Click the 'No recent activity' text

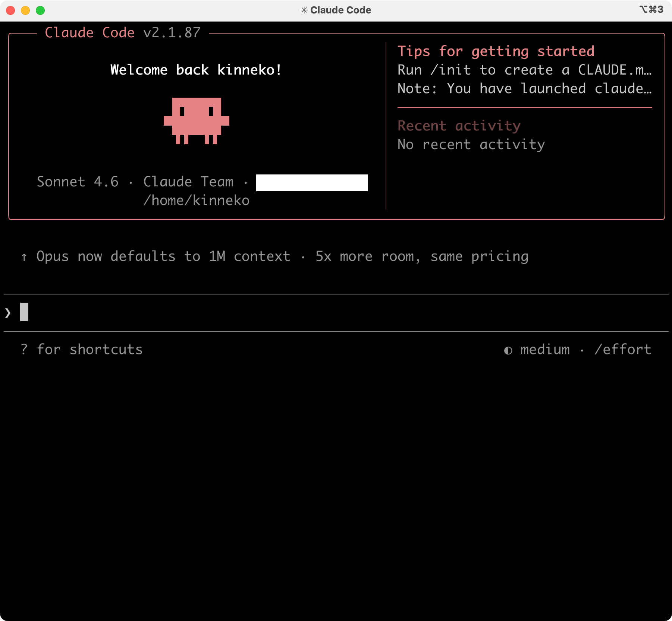click(x=471, y=145)
